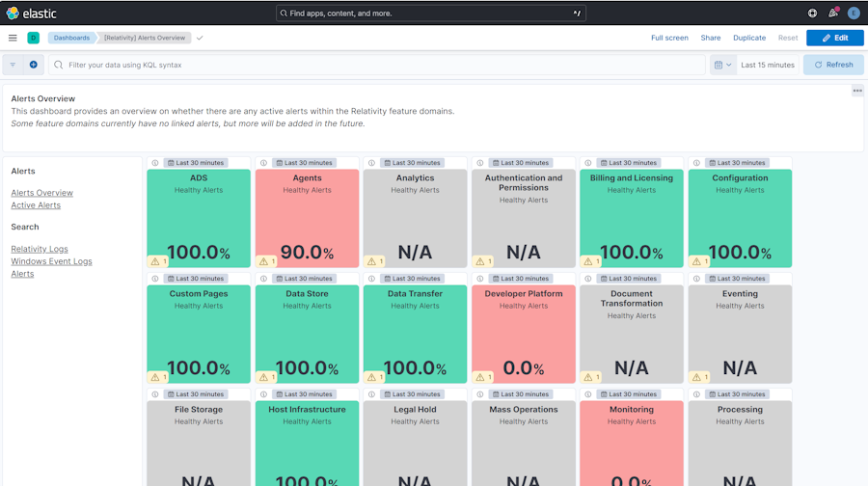Viewport: 868px width, 486px height.
Task: Click the warning badge on Analytics panel
Action: [375, 261]
